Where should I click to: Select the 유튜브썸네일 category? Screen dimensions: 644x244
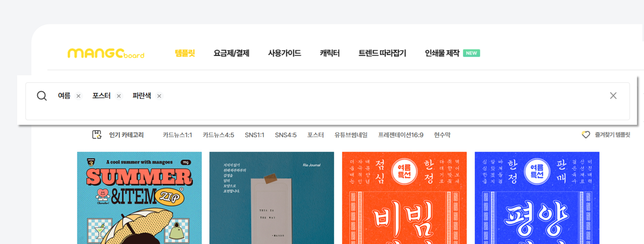[351, 135]
